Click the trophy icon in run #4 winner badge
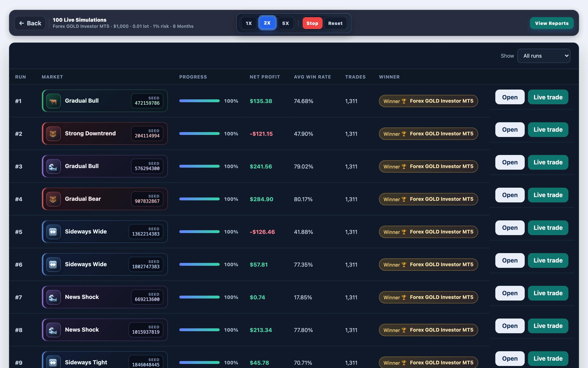The width and height of the screenshot is (588, 368). pos(404,199)
